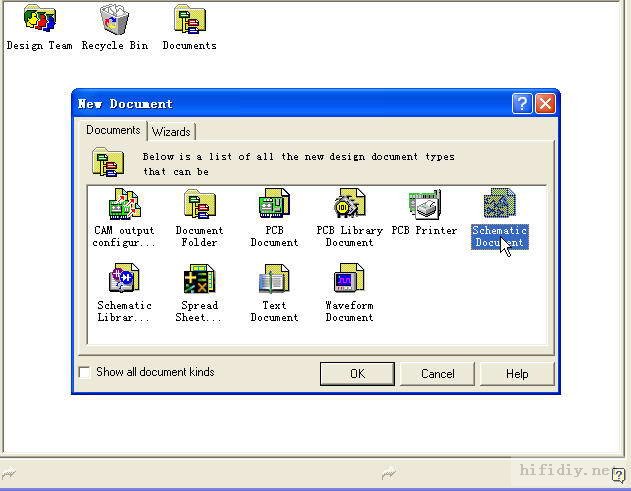631x491 pixels.
Task: Select the PCB Printer icon
Action: [424, 205]
